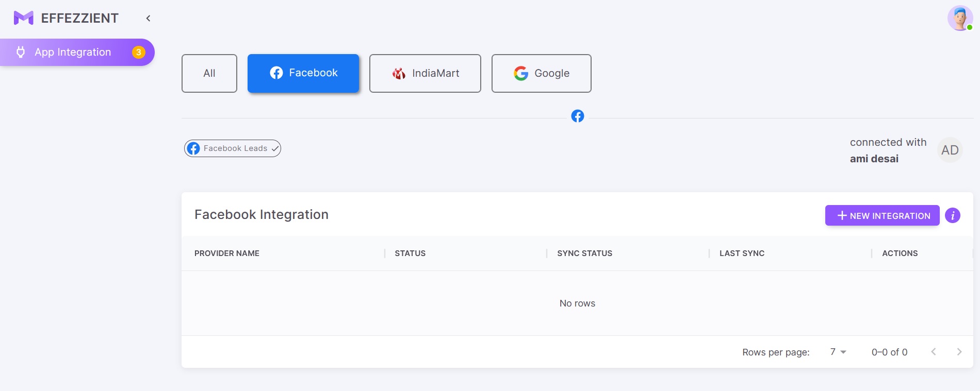This screenshot has height=391, width=980.
Task: Click the 'Facebook Integration' heading
Action: [262, 215]
